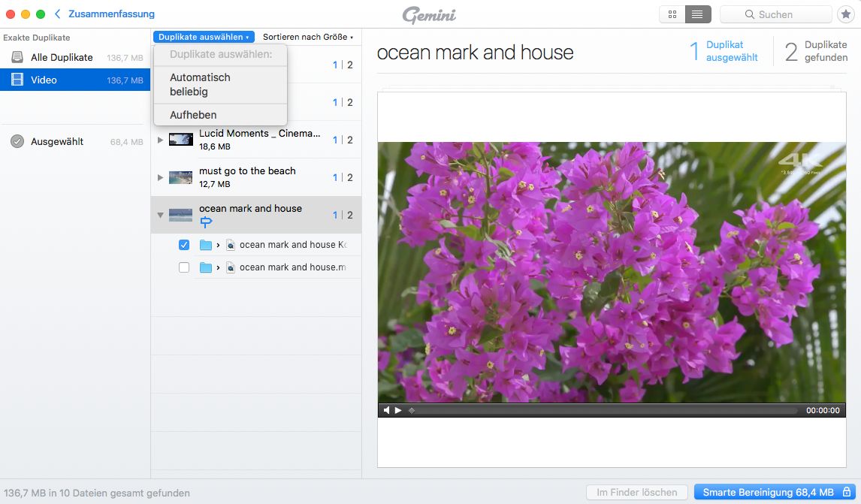
Task: Click the blue signpost icon under ocean mark
Action: tap(206, 222)
